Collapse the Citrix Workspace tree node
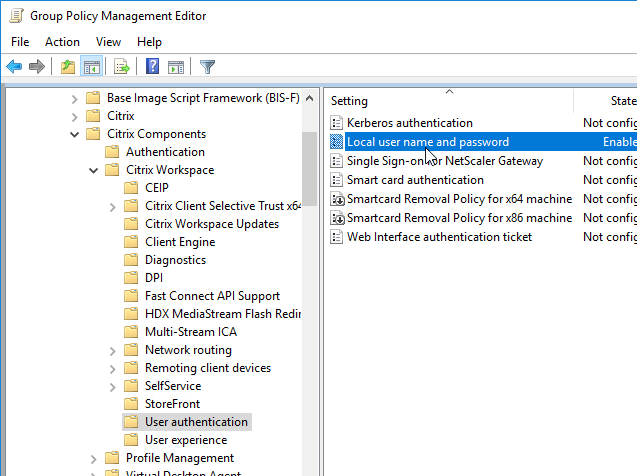Image resolution: width=637 pixels, height=476 pixels. [93, 170]
